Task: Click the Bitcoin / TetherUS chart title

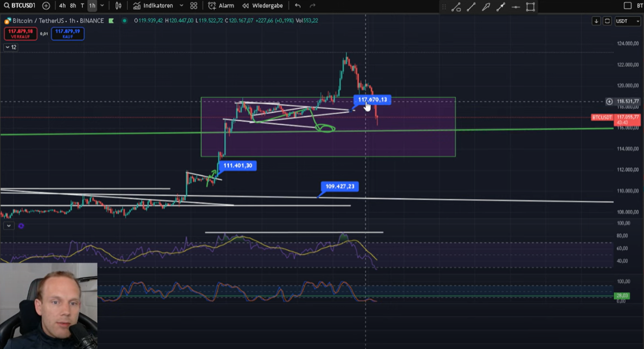Action: 59,21
